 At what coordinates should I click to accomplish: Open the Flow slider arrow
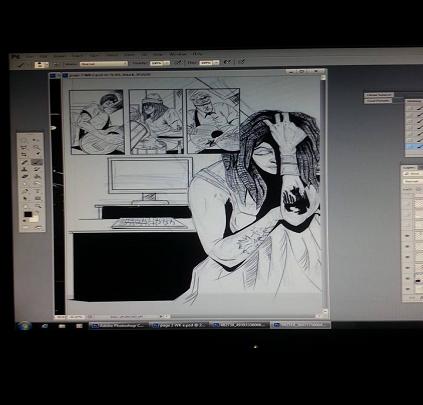tap(216, 62)
